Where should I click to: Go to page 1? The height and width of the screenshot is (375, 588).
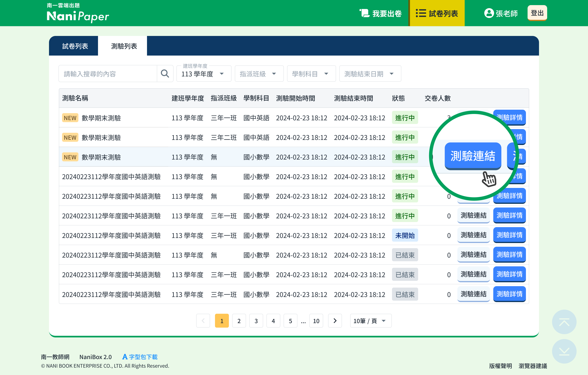tap(222, 320)
